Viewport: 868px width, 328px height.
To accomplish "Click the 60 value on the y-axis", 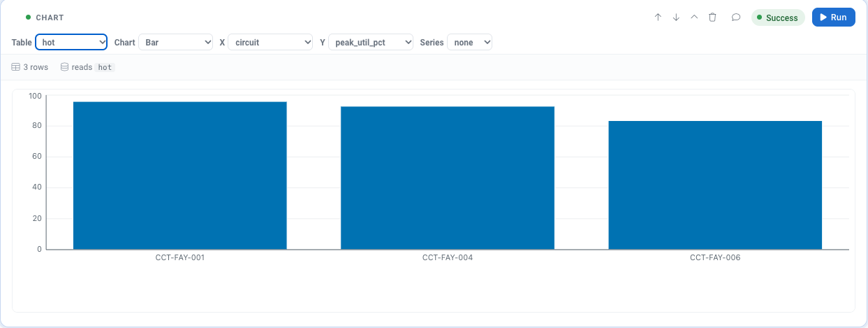I will (37, 157).
